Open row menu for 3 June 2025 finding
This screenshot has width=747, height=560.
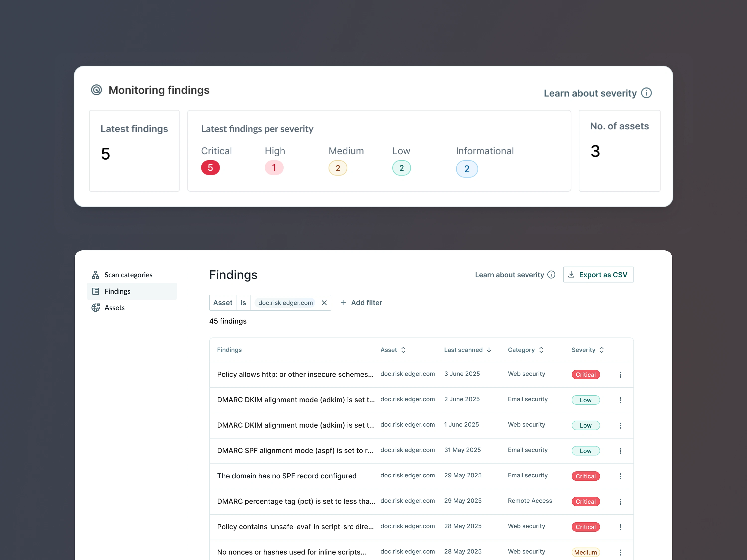coord(620,375)
